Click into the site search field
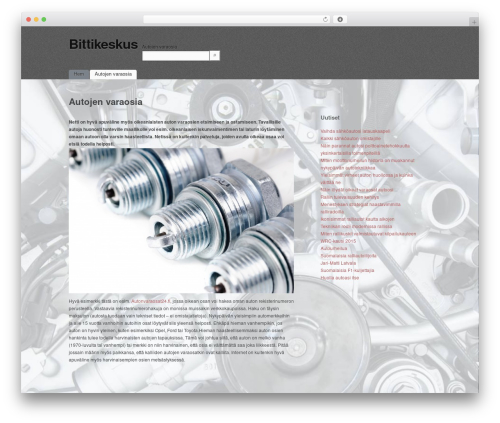This screenshot has height=423, width=500. click(x=176, y=56)
